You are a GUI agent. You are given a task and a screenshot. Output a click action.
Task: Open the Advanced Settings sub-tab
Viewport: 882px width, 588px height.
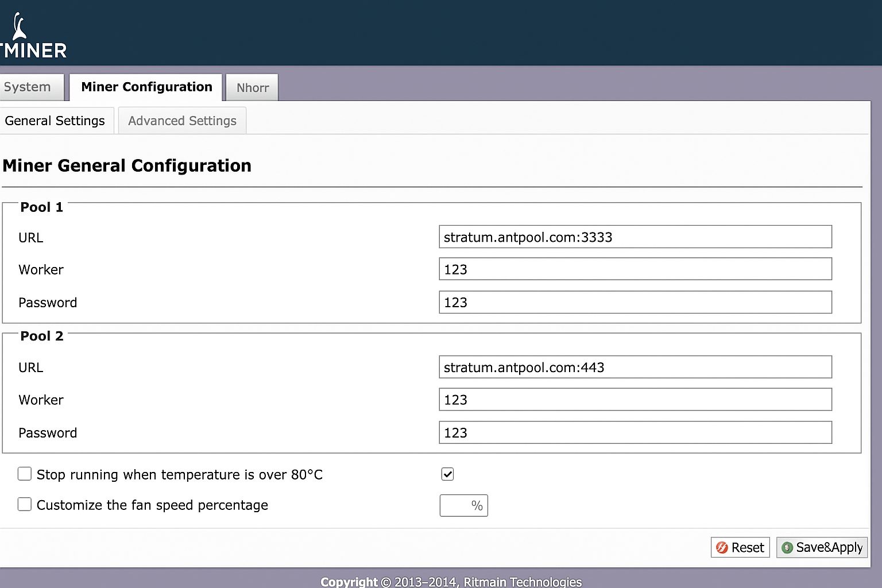pyautogui.click(x=182, y=121)
